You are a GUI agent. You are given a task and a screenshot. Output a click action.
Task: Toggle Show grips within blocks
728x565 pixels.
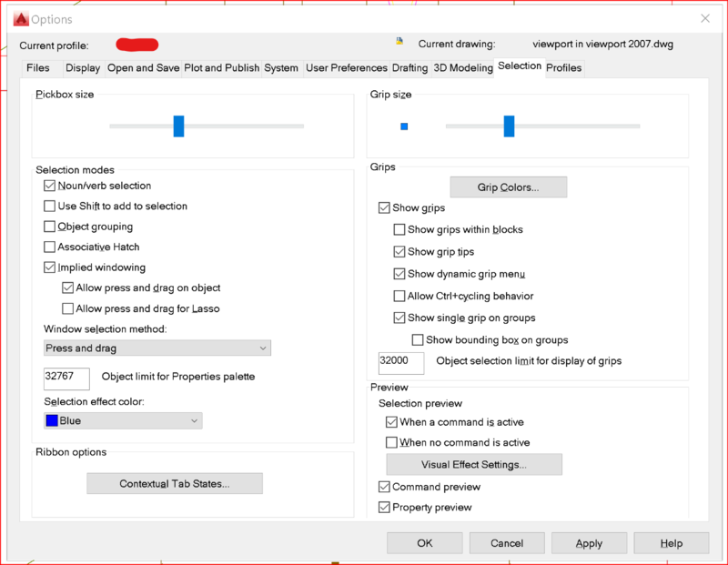click(x=399, y=230)
